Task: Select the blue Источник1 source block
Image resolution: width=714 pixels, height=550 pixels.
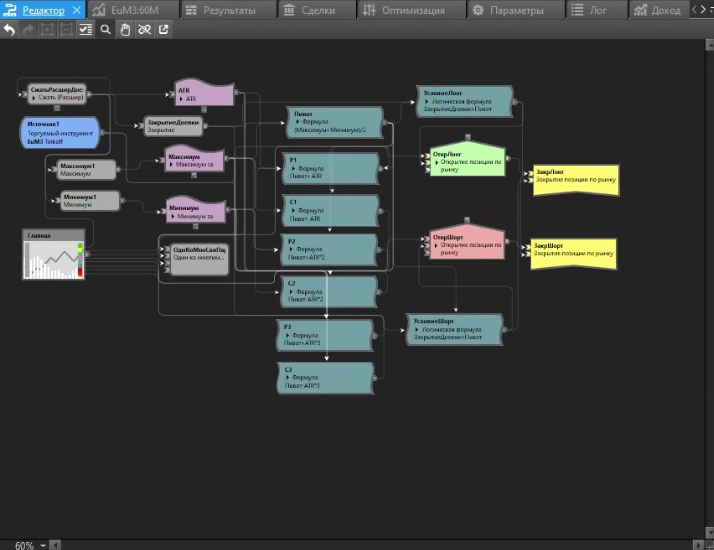Action: (x=59, y=132)
